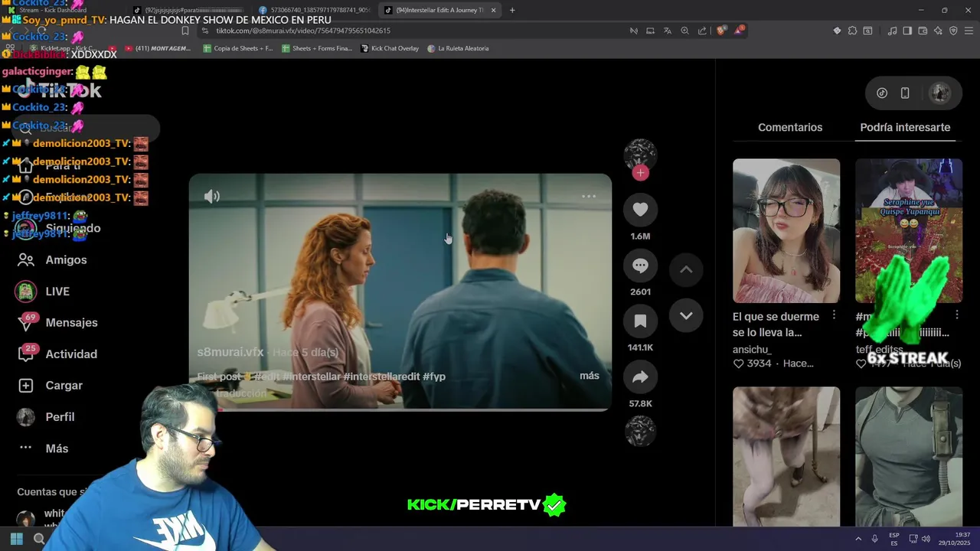The image size is (980, 551).
Task: Open the browser extensions puzzle icon
Action: 852,31
